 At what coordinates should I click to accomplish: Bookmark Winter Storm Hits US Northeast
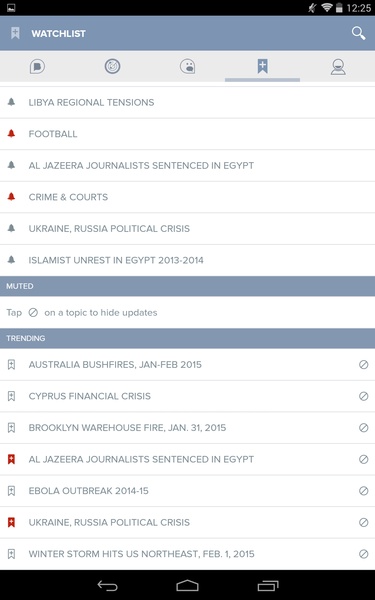(x=11, y=554)
